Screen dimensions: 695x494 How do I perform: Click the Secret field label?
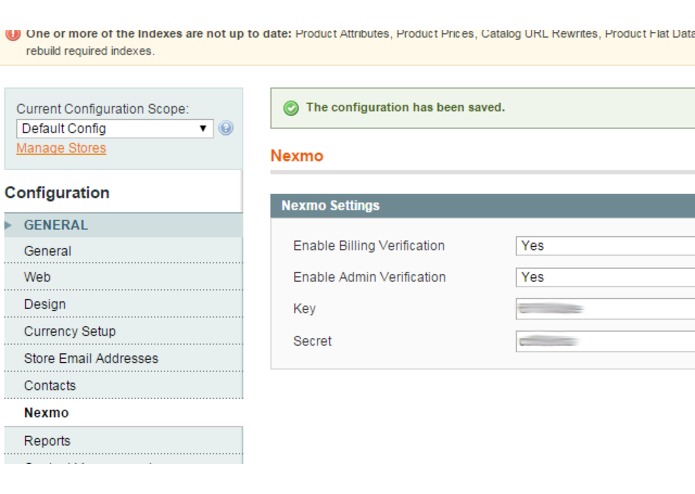click(312, 341)
